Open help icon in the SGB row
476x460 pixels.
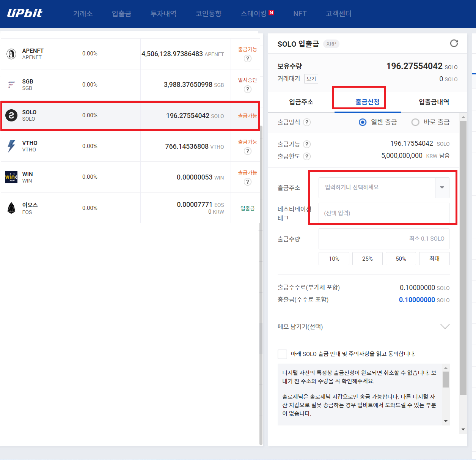coord(248,89)
